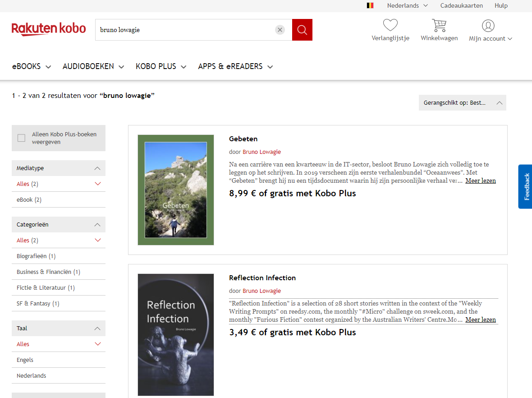Filter language by Nederlands

click(58, 375)
